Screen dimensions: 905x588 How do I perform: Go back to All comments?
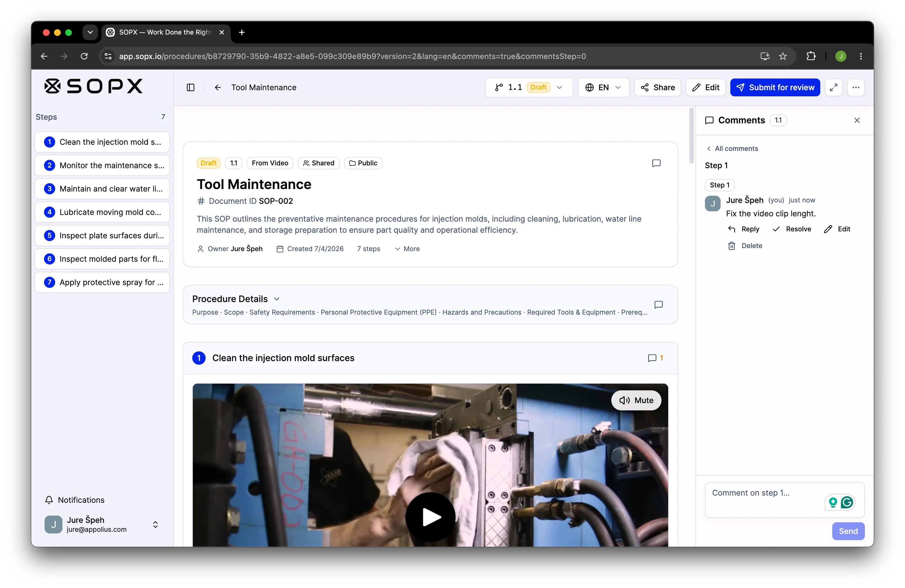(732, 148)
